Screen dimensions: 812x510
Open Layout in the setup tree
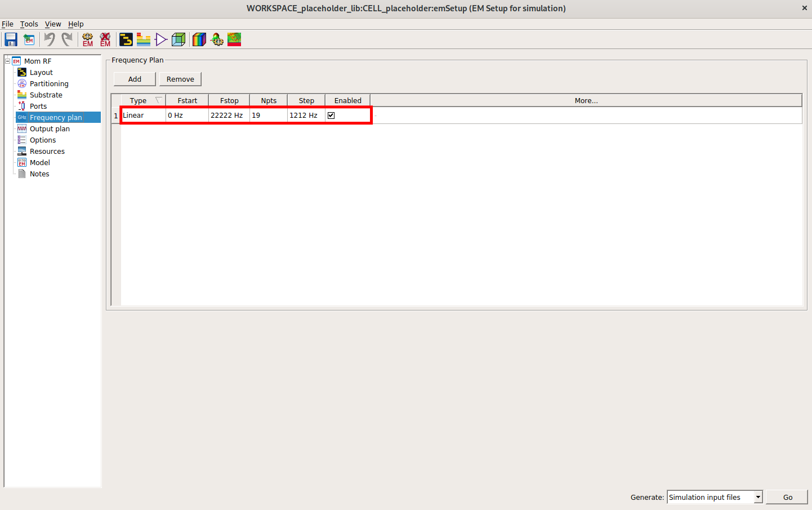coord(41,72)
